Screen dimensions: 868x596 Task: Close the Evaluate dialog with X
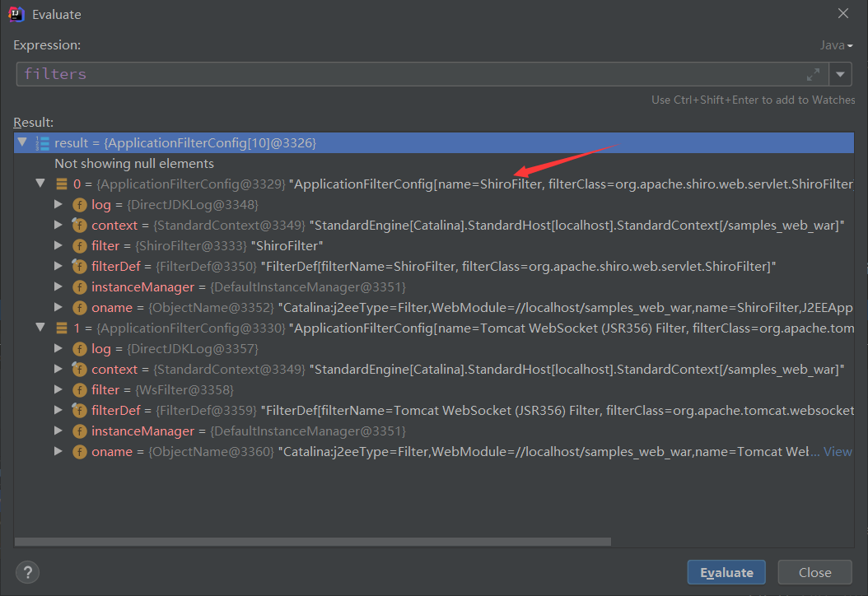coord(843,13)
